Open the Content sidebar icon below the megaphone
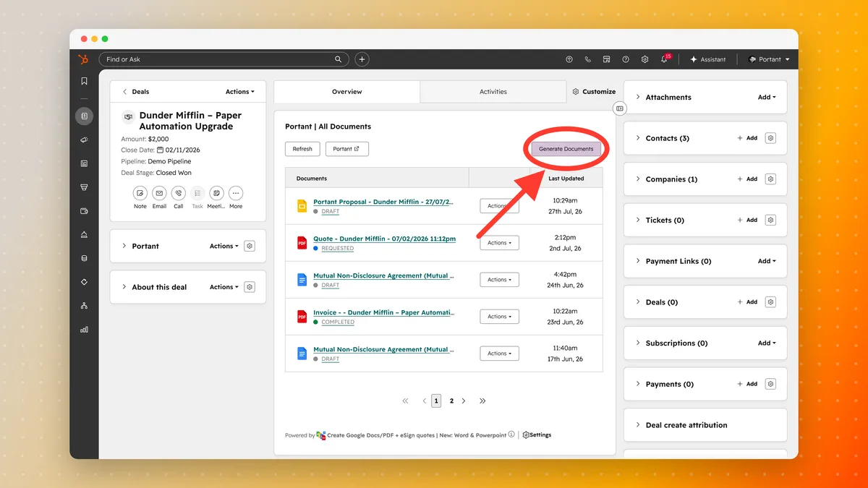Viewport: 868px width, 488px height. (x=85, y=163)
